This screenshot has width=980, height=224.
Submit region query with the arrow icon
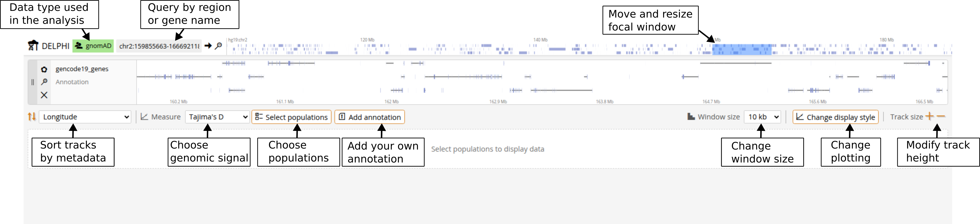pyautogui.click(x=208, y=46)
